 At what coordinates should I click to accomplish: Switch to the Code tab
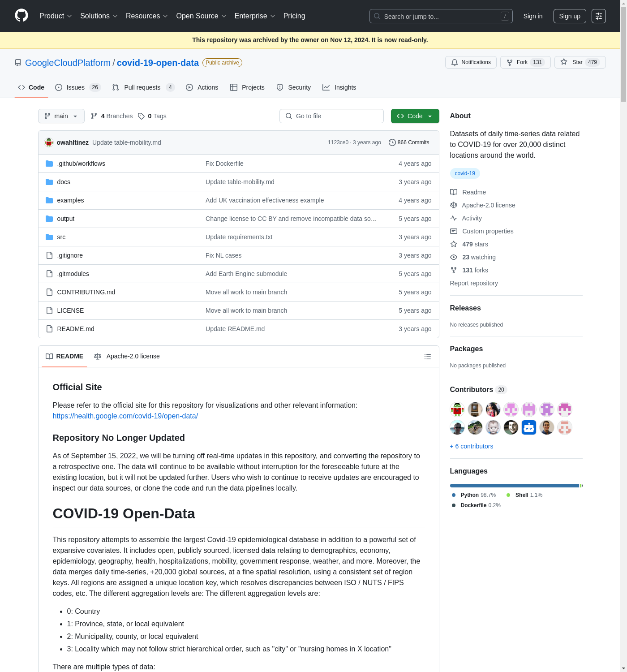31,87
